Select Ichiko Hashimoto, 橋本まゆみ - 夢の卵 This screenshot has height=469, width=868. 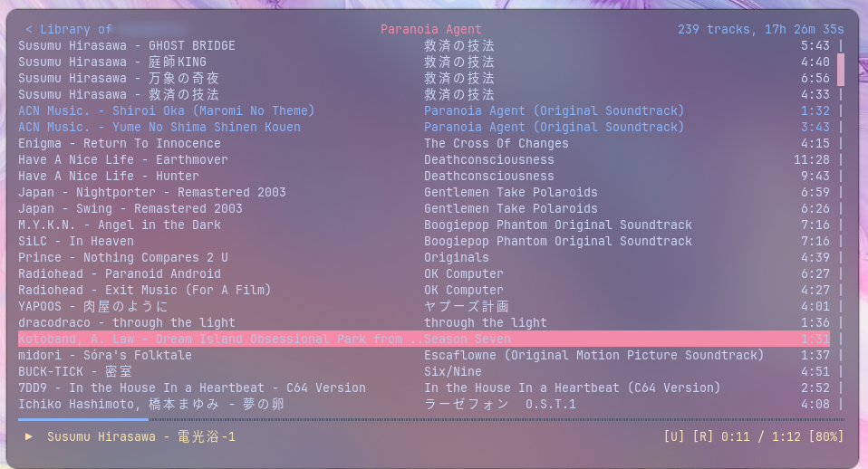tap(151, 405)
